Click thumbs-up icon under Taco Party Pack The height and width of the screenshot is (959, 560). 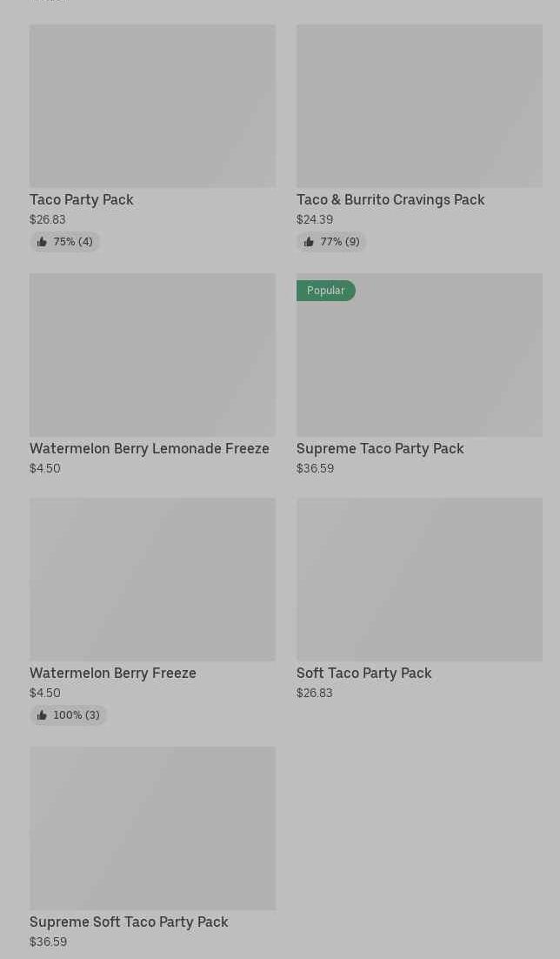42,242
